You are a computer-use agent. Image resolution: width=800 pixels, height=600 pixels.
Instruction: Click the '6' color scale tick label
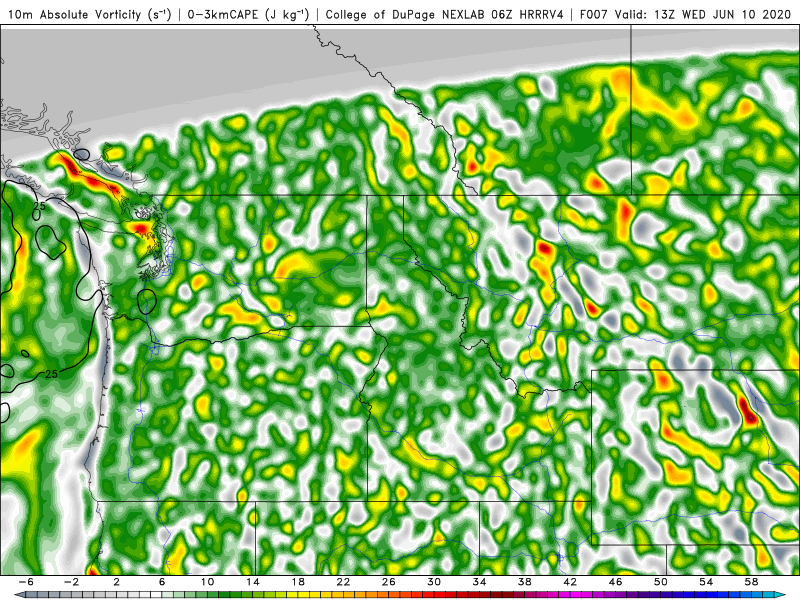(x=162, y=582)
